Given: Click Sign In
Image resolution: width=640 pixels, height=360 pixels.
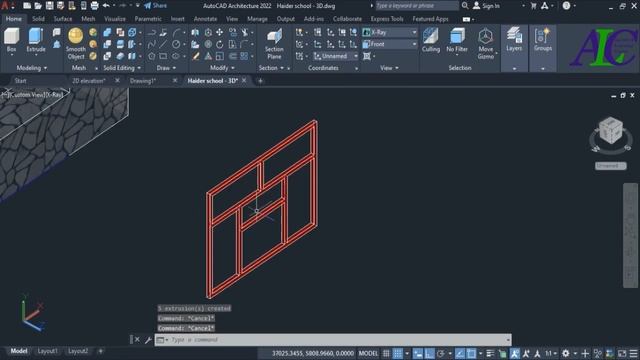Looking at the screenshot, I should coord(487,6).
